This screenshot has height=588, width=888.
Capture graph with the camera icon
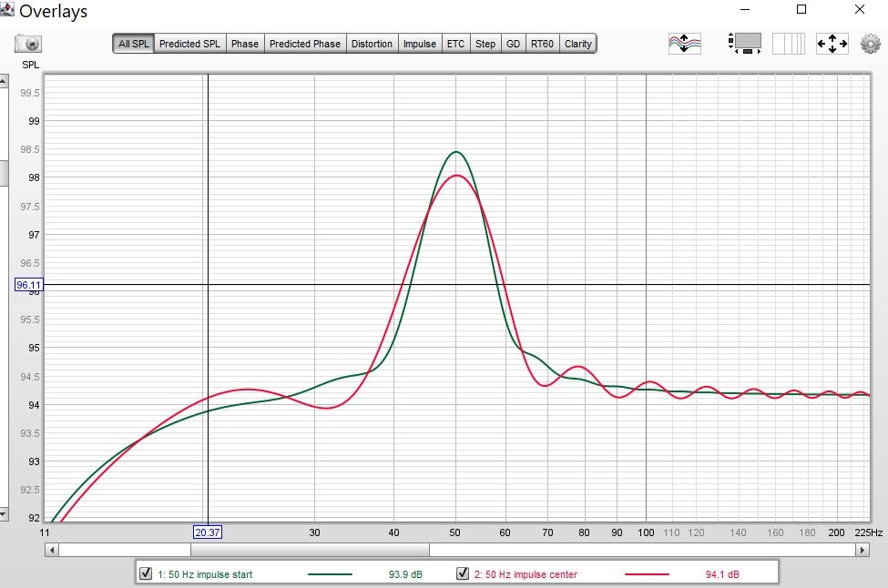pos(27,44)
